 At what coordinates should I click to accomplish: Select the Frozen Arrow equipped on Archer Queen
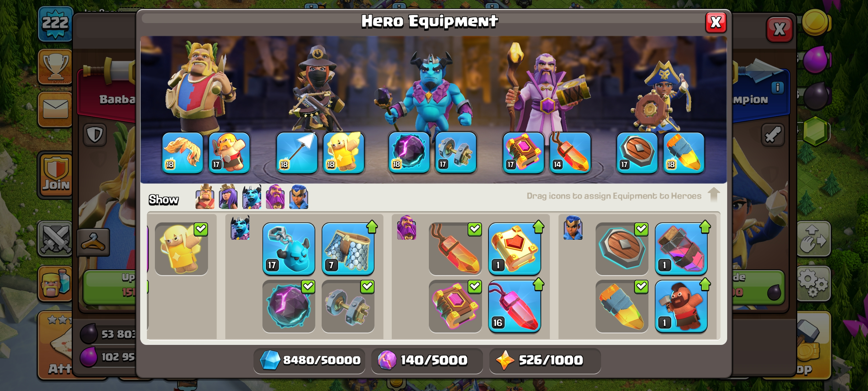tap(296, 153)
